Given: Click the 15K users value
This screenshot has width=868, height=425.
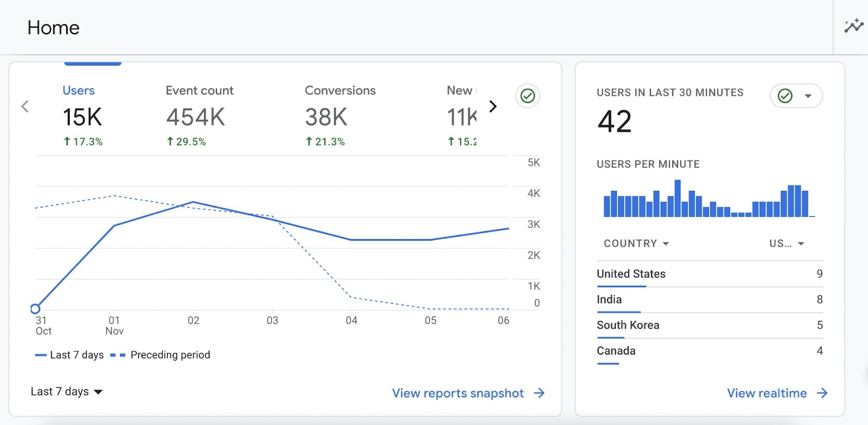Looking at the screenshot, I should click(x=82, y=117).
